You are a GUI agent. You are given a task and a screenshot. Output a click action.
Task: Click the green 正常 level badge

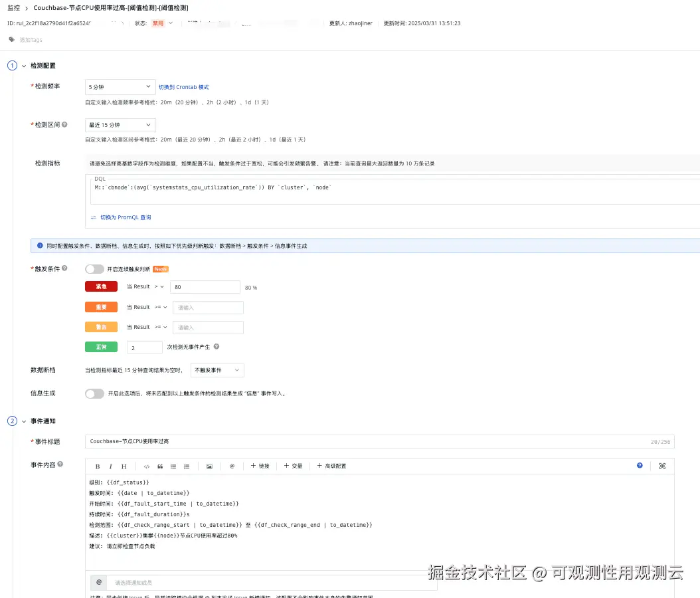[x=102, y=347]
